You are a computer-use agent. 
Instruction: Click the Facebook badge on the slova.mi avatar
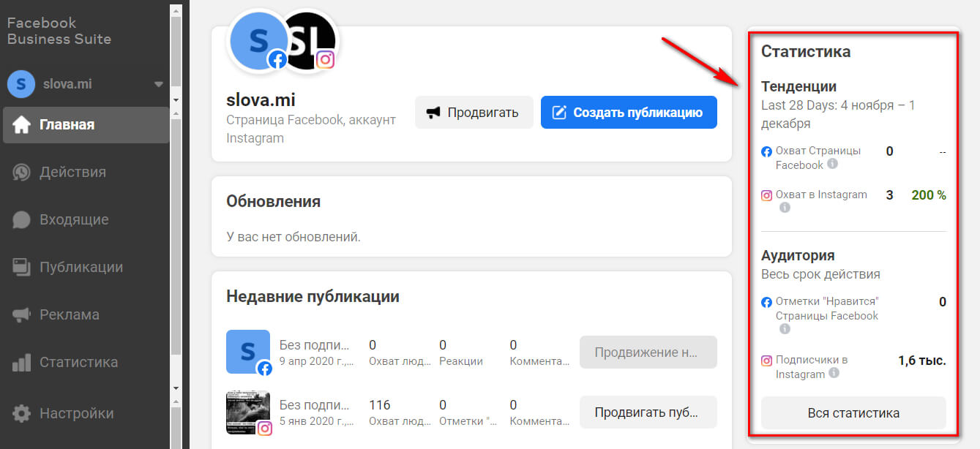point(278,61)
